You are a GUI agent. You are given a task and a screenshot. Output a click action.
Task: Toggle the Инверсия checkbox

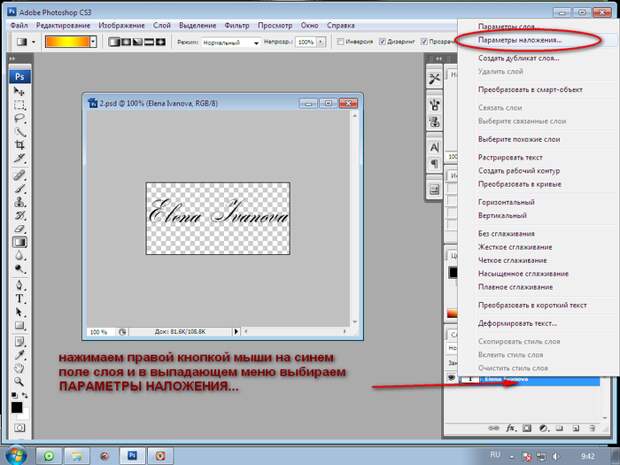pos(340,42)
